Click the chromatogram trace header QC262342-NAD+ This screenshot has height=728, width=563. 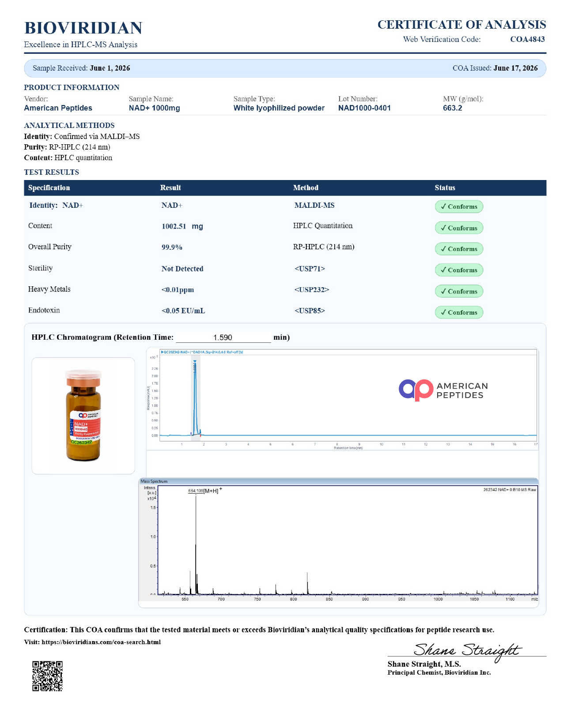pos(202,352)
